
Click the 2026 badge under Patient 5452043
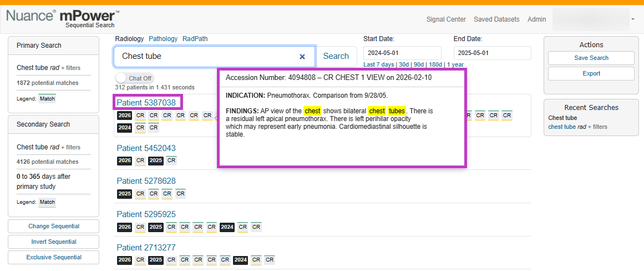[124, 160]
